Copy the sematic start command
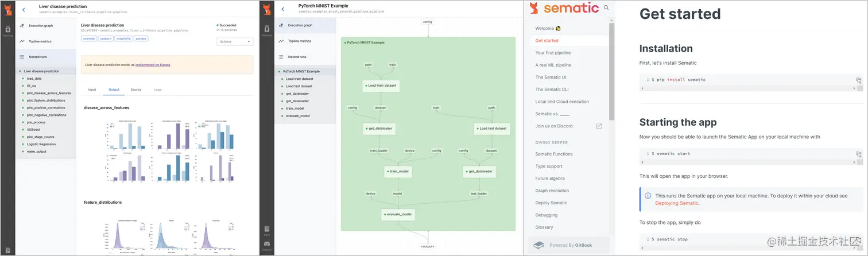Screen dimensions: 868x256 (858, 154)
